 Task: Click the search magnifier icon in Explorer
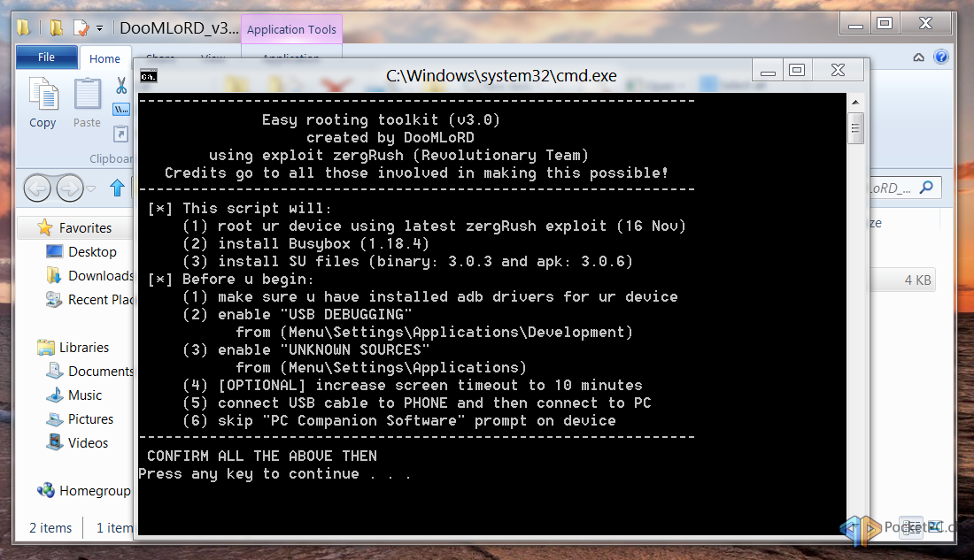pos(927,188)
